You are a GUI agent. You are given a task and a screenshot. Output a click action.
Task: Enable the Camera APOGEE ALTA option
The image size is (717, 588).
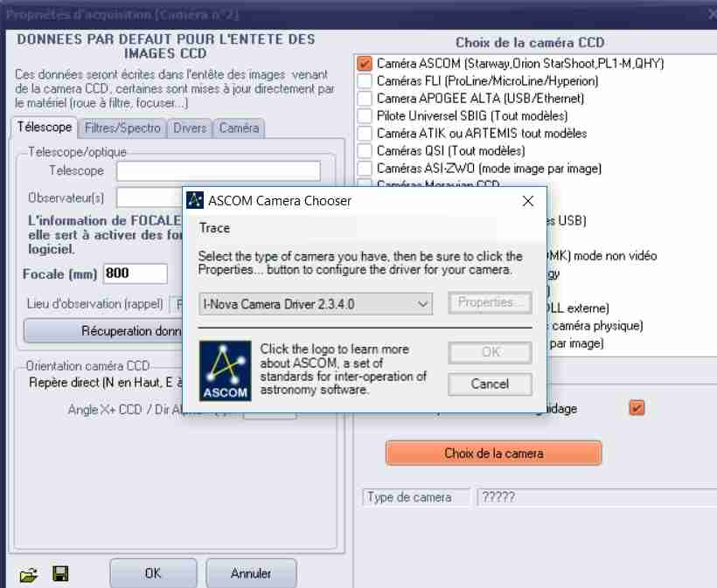coord(365,99)
